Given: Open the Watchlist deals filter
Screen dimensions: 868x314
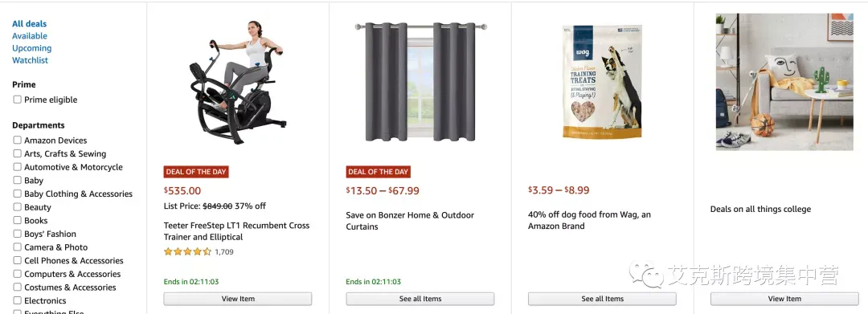Looking at the screenshot, I should click(x=30, y=60).
